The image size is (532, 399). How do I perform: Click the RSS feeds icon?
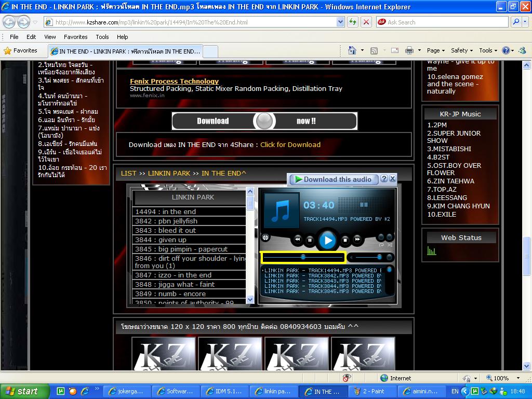click(x=374, y=51)
